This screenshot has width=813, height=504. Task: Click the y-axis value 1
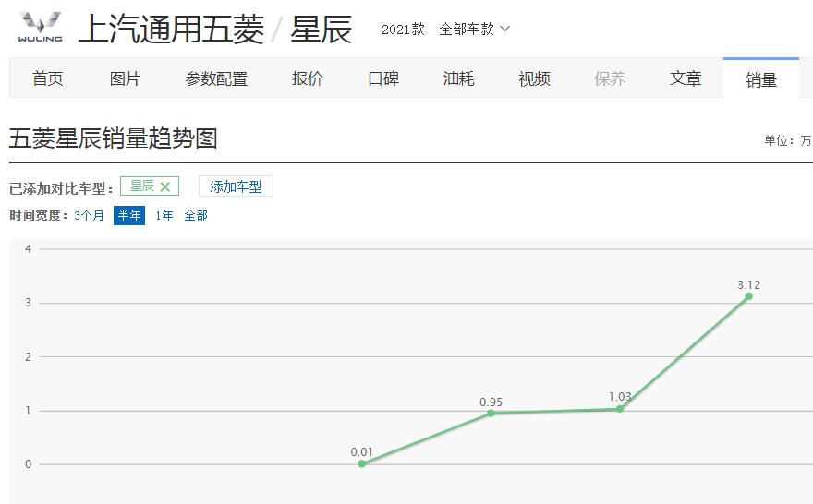(x=29, y=411)
